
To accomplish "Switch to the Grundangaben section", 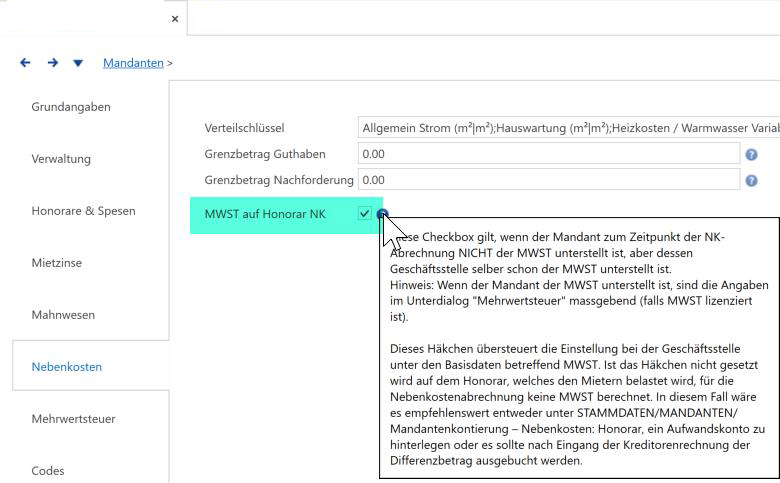I will (x=71, y=107).
